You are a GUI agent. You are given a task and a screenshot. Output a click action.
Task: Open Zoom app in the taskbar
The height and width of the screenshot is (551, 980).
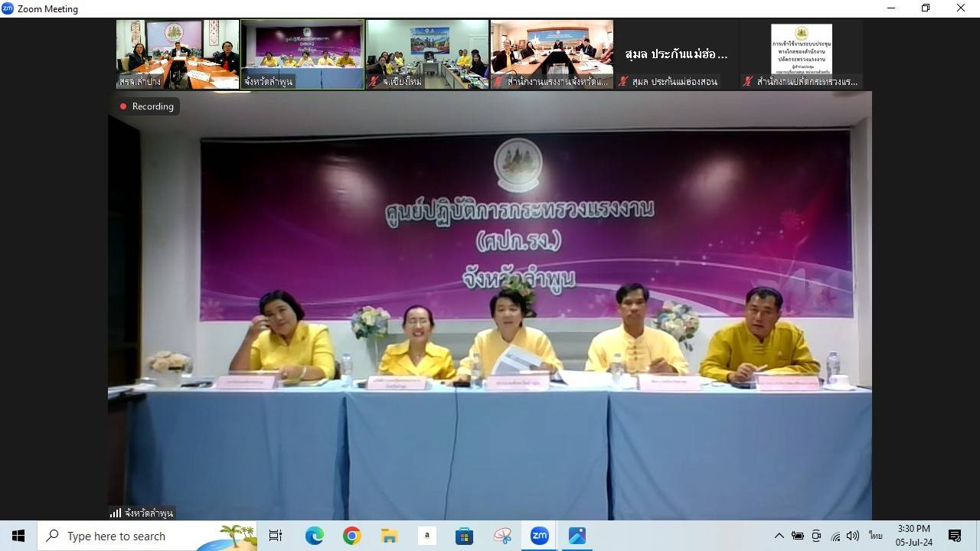pyautogui.click(x=540, y=536)
